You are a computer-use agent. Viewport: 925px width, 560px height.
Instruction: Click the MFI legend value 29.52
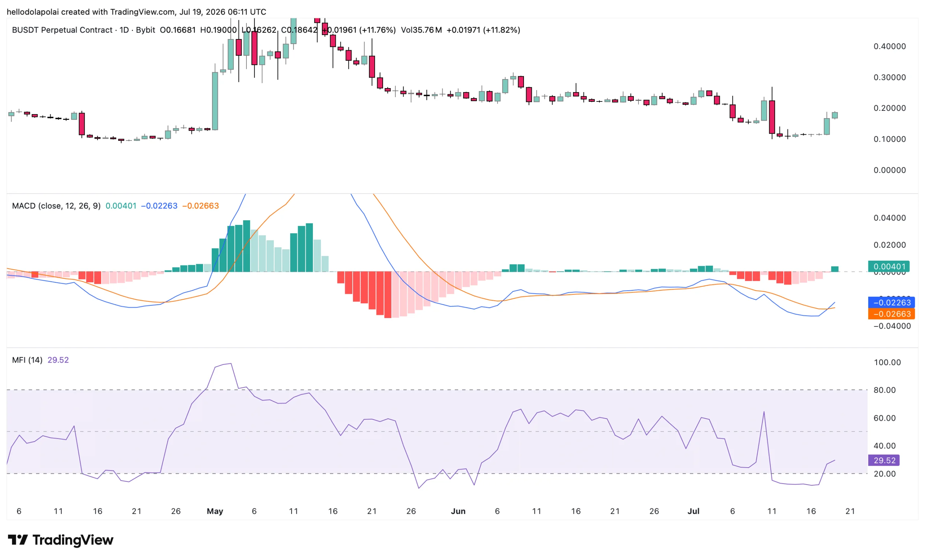click(x=58, y=360)
